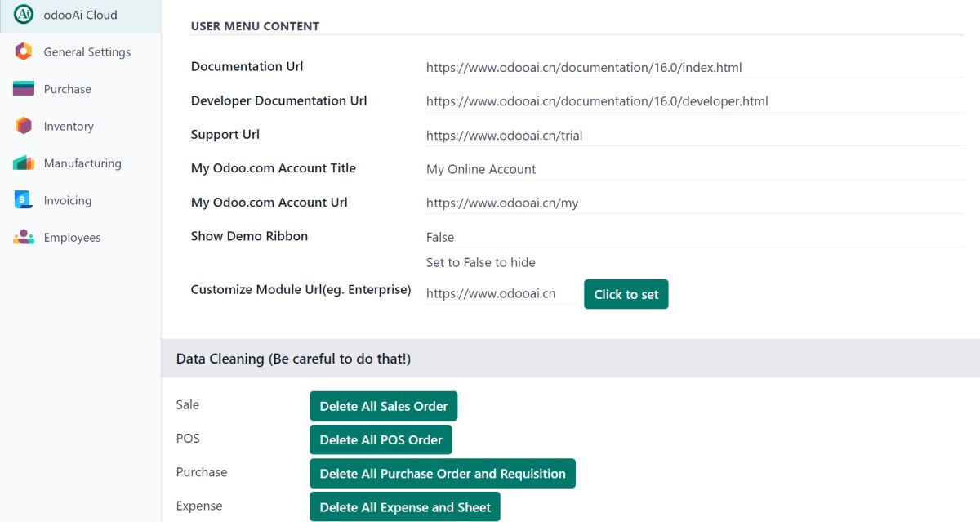The width and height of the screenshot is (980, 522).
Task: Switch to the Purchase settings tab
Action: click(x=67, y=89)
